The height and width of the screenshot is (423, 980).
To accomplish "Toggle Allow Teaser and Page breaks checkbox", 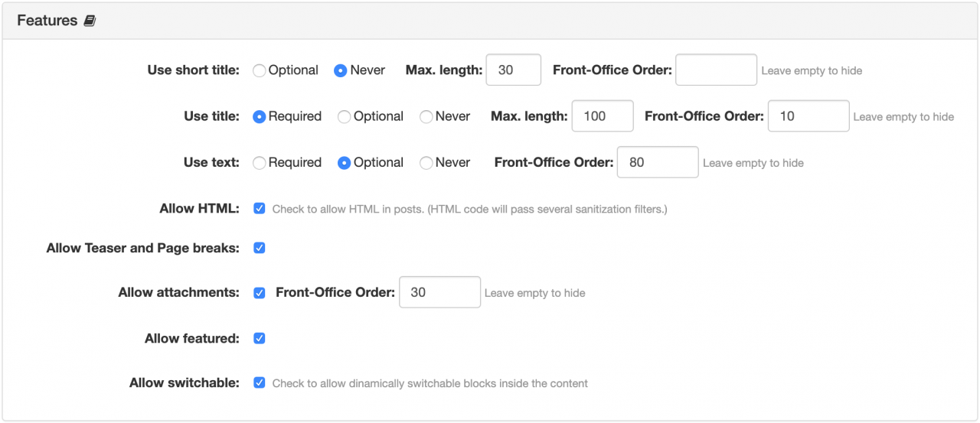I will (x=260, y=248).
